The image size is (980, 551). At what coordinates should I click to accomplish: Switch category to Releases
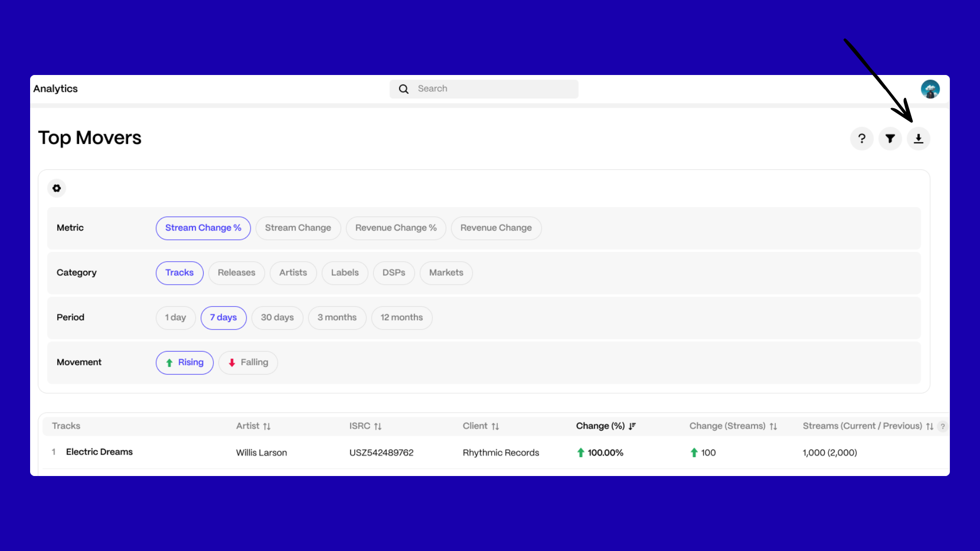[x=236, y=273]
